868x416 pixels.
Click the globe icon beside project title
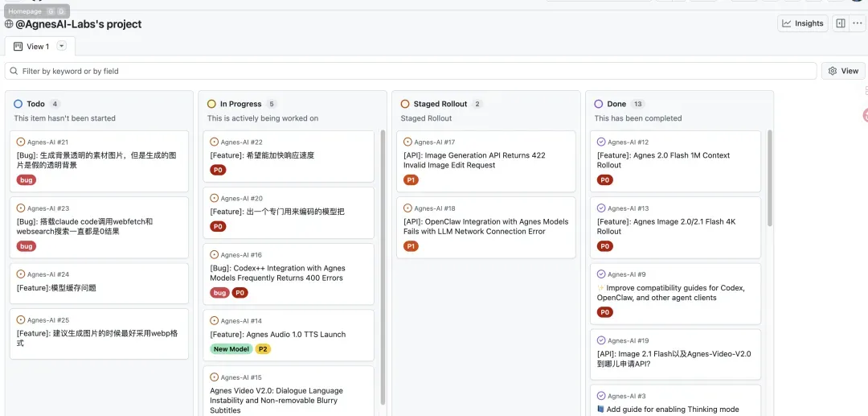pos(9,24)
